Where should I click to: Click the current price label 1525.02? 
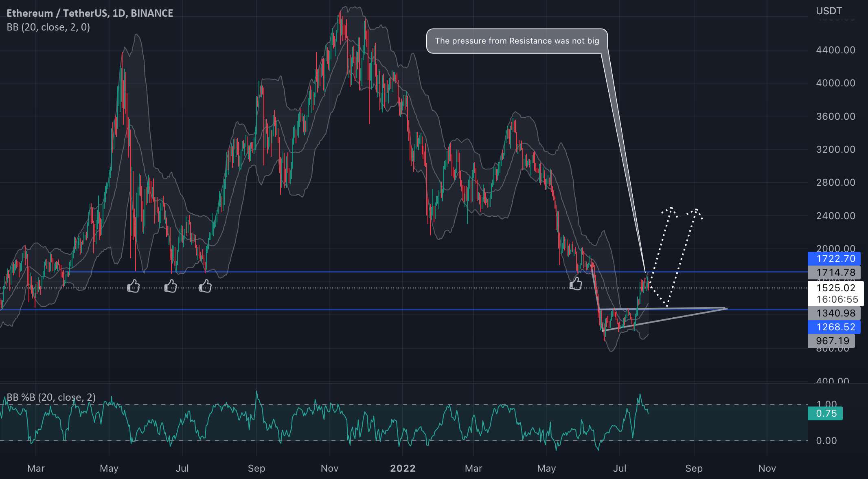[x=835, y=288]
